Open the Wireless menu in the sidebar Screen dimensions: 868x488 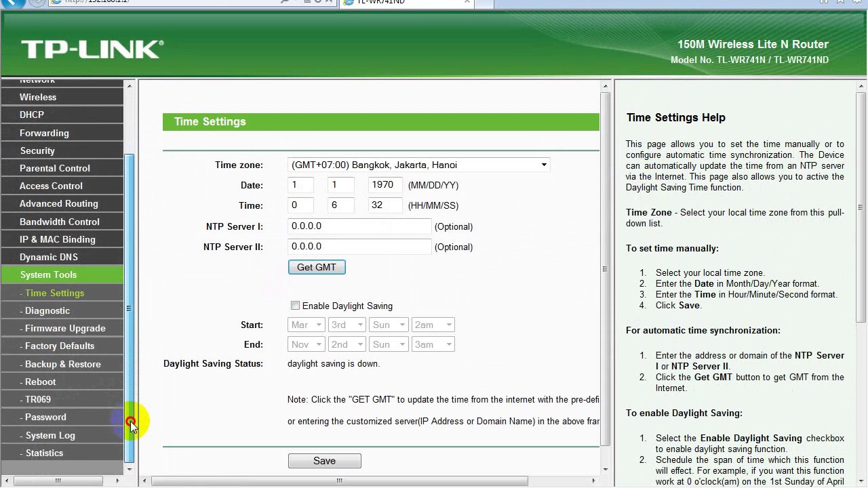pyautogui.click(x=62, y=97)
